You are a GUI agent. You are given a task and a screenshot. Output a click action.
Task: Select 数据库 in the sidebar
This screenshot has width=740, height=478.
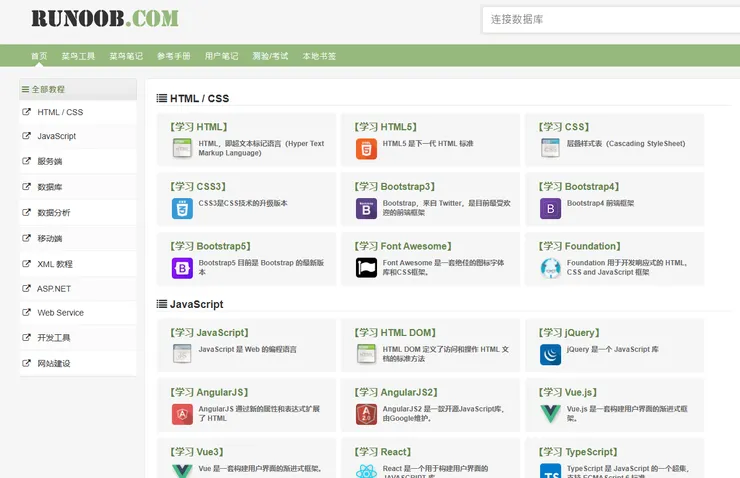pos(78,187)
